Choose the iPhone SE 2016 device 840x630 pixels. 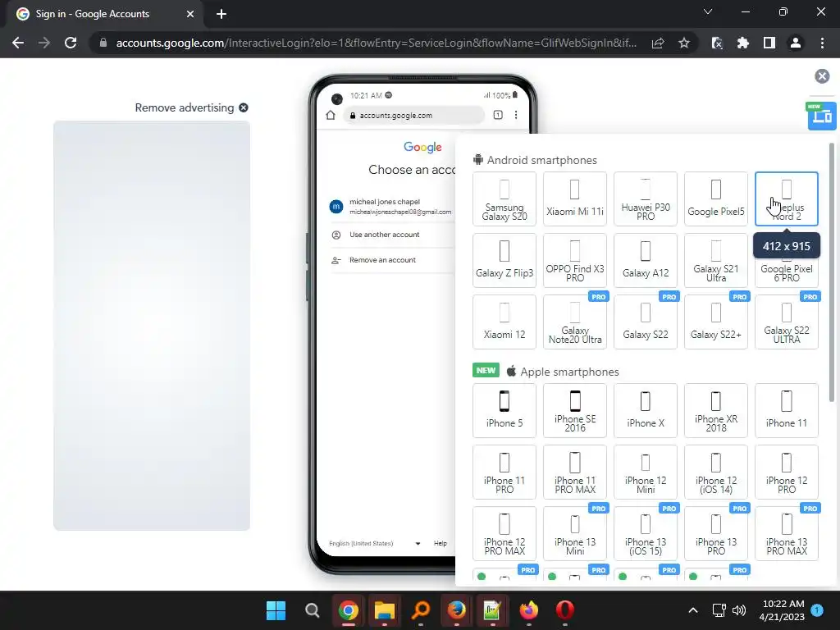pos(575,410)
